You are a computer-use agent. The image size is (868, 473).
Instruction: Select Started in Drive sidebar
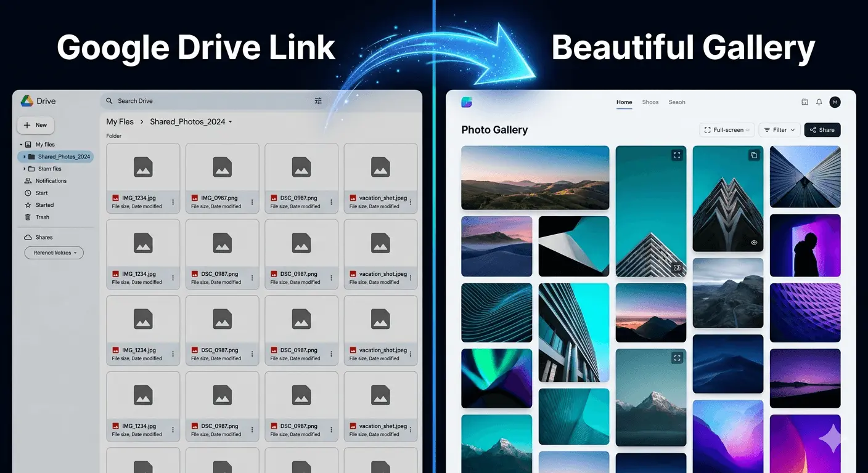coord(44,205)
